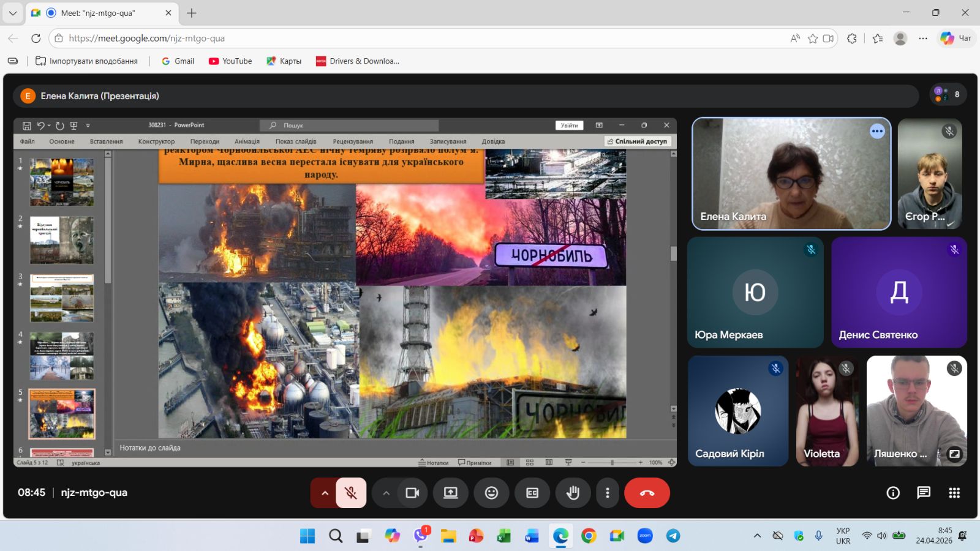Screen dimensions: 980x551
Task: Raise hand in the meeting
Action: 573,493
